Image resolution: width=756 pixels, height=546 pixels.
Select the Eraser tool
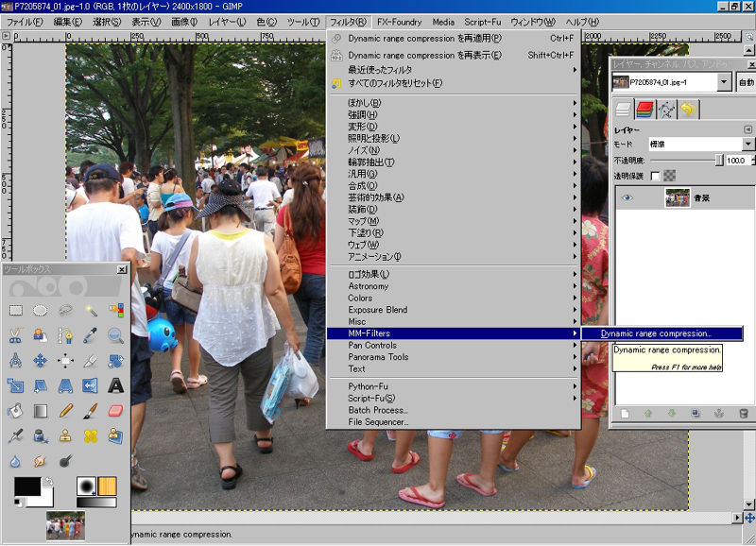(115, 411)
